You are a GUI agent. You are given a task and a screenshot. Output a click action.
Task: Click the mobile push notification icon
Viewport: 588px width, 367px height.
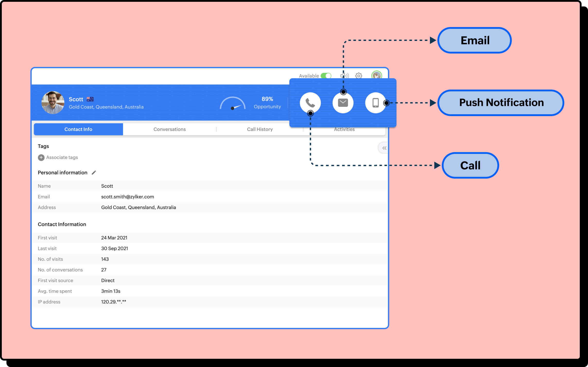375,103
